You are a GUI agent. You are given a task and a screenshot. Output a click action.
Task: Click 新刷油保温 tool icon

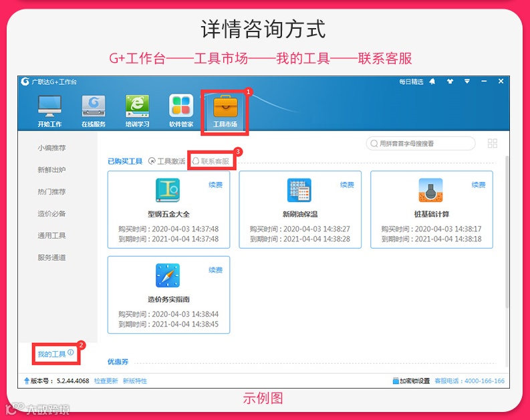(x=299, y=191)
